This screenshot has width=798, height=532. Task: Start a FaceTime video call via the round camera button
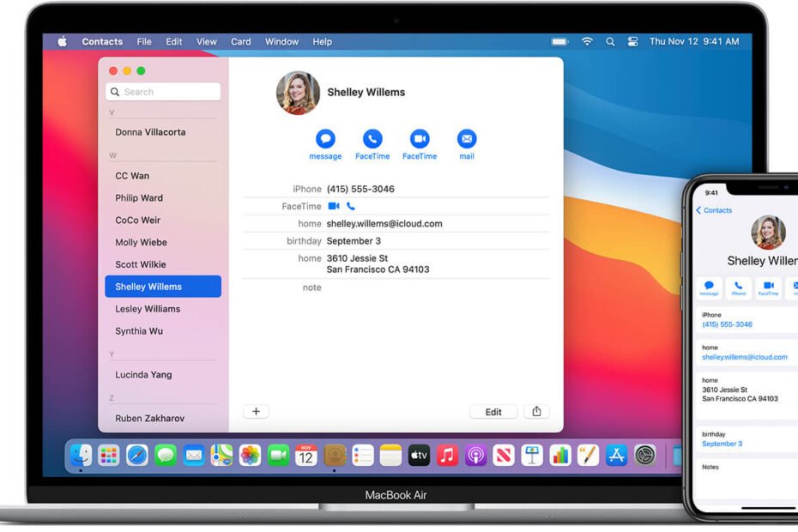420,138
